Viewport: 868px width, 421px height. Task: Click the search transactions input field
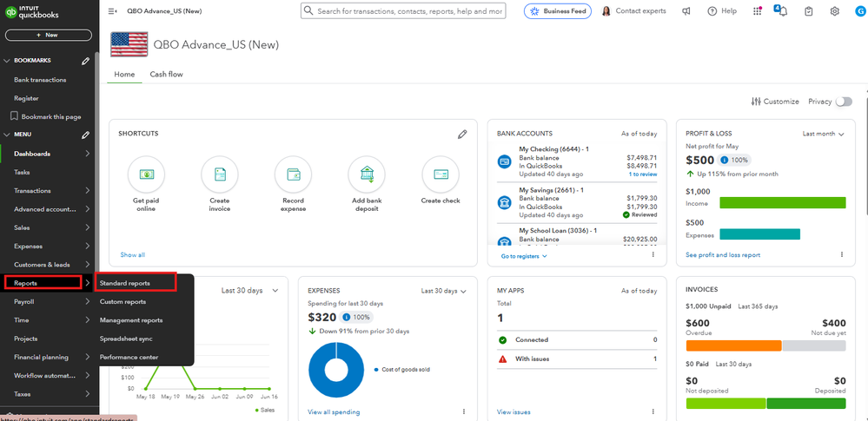(408, 11)
